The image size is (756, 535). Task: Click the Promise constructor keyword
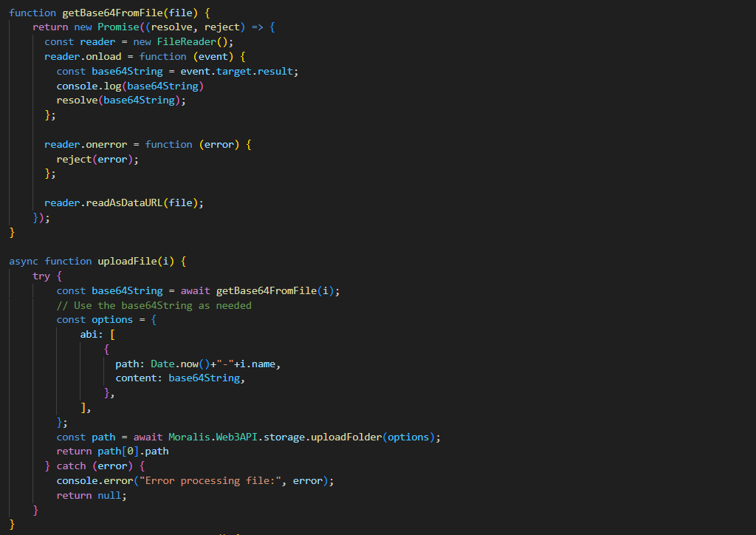point(118,27)
